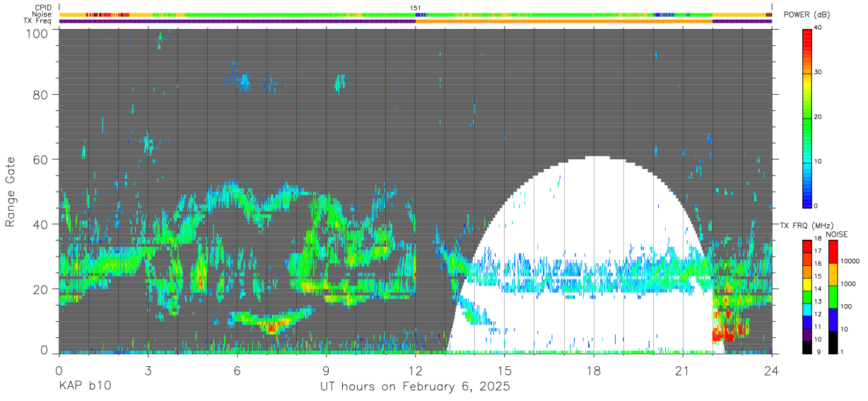Click the CPID value 151
Screen dimensions: 868x401
coord(416,8)
